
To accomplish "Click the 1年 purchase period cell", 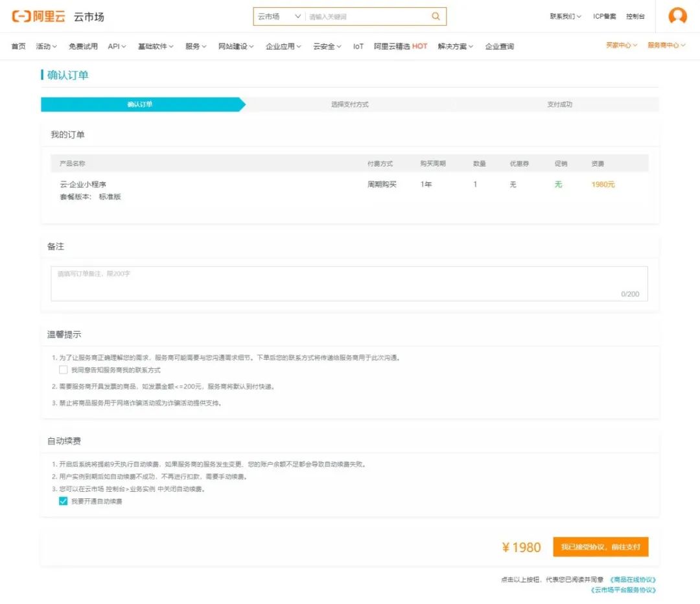I will coord(426,184).
